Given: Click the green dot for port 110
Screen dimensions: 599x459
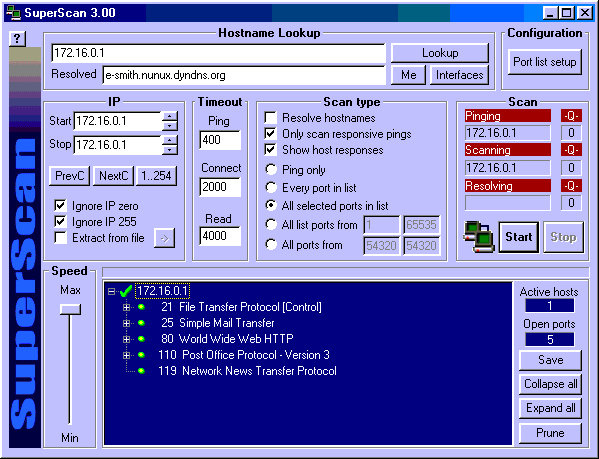Looking at the screenshot, I should tap(141, 355).
